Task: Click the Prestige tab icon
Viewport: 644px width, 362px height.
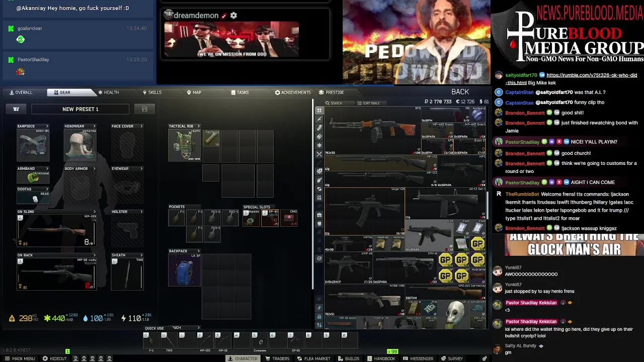Action: point(321,93)
